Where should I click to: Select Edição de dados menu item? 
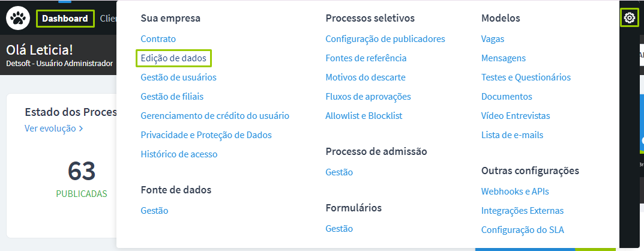[x=173, y=58]
